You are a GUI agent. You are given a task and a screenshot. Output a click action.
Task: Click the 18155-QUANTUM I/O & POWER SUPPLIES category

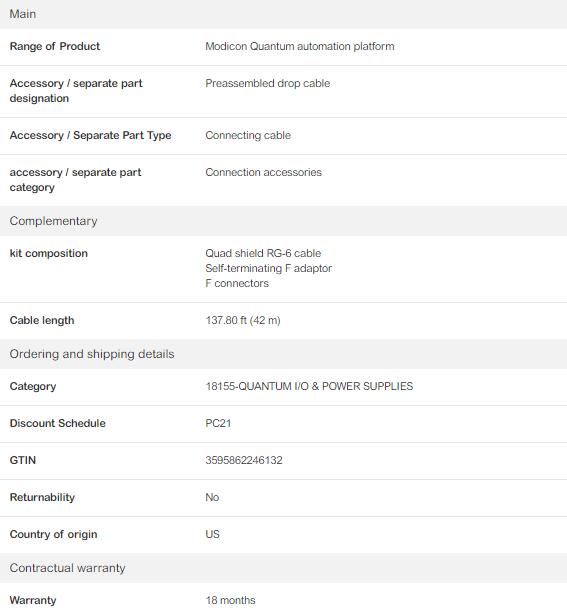pyautogui.click(x=309, y=386)
